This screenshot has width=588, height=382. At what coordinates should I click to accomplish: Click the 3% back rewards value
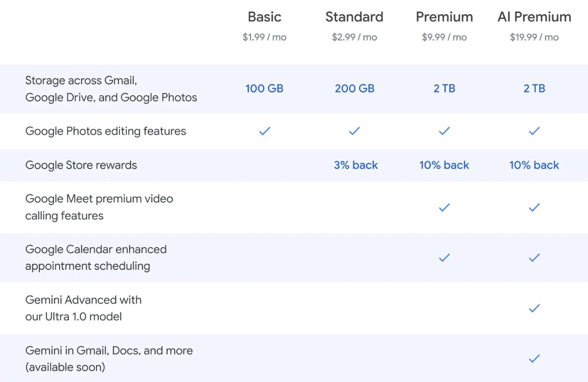click(356, 165)
